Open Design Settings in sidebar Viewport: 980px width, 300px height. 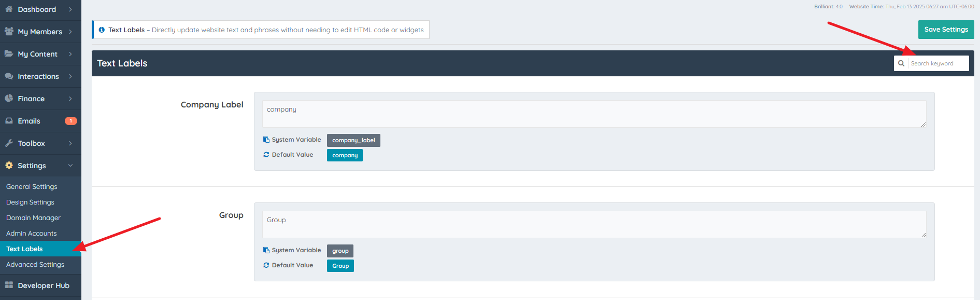tap(30, 202)
